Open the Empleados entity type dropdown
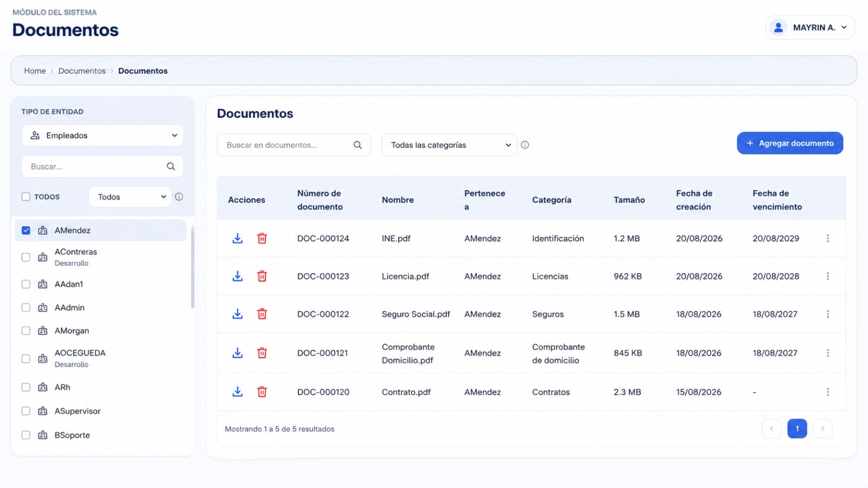The image size is (868, 488). [103, 136]
